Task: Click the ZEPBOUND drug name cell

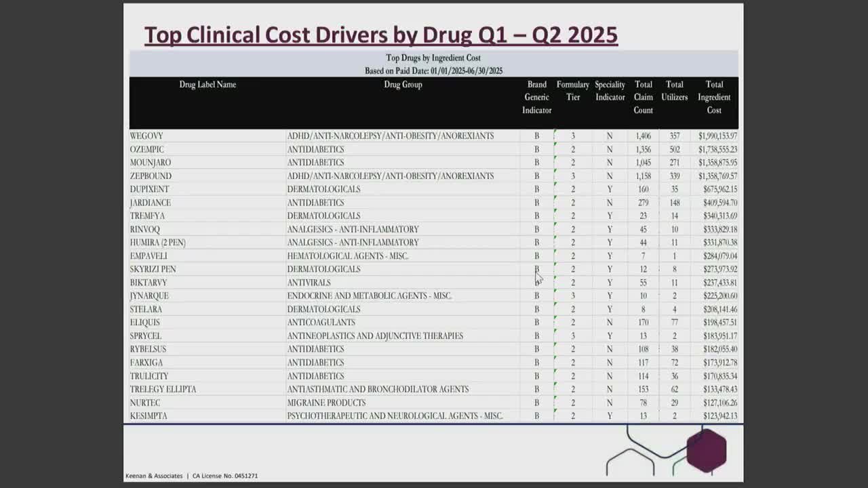Action: click(151, 176)
